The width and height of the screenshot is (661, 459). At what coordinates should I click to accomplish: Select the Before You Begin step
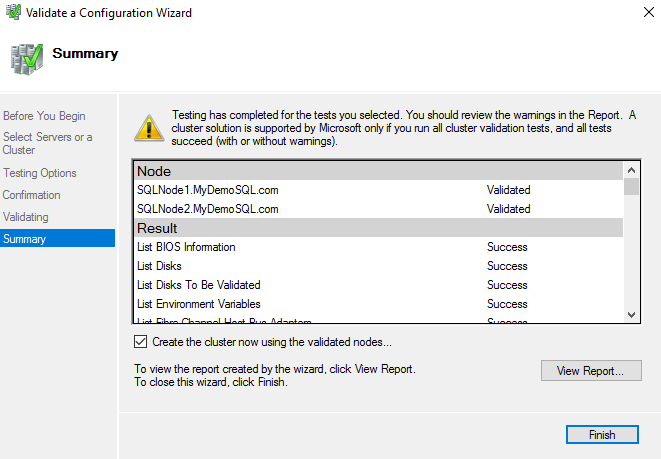[44, 115]
